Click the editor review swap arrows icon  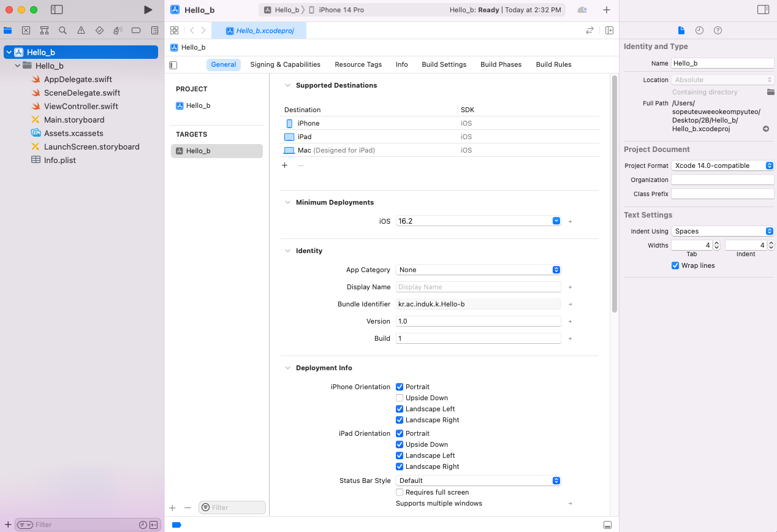click(x=589, y=30)
